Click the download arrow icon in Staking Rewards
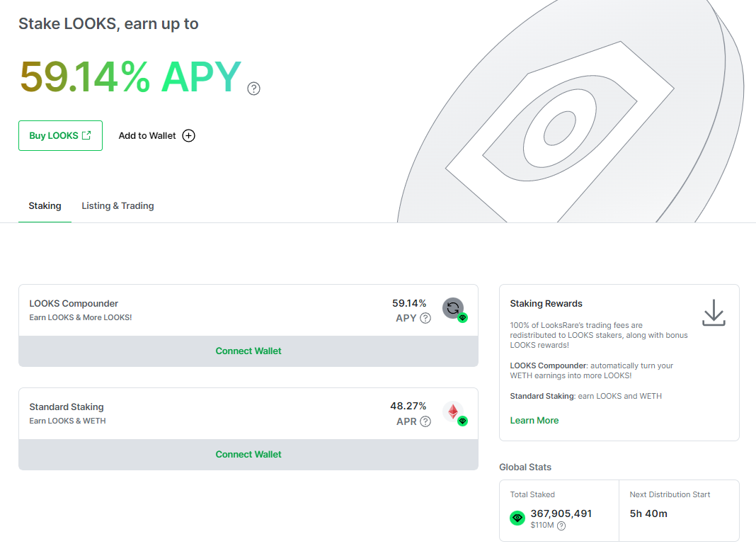 (714, 312)
